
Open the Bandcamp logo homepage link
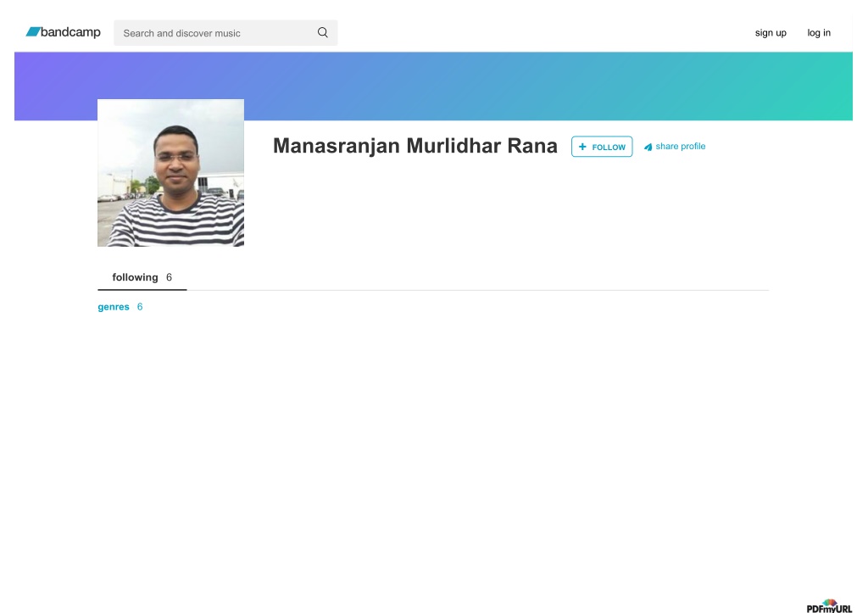pyautogui.click(x=63, y=32)
